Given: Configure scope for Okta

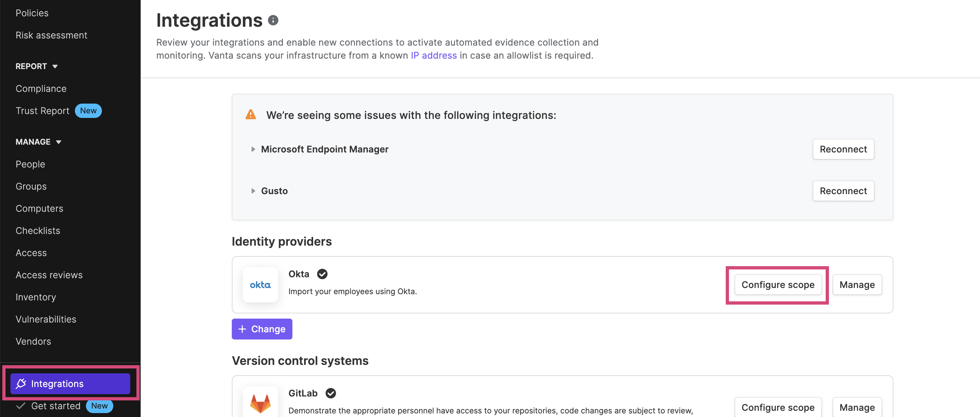Looking at the screenshot, I should [x=777, y=285].
